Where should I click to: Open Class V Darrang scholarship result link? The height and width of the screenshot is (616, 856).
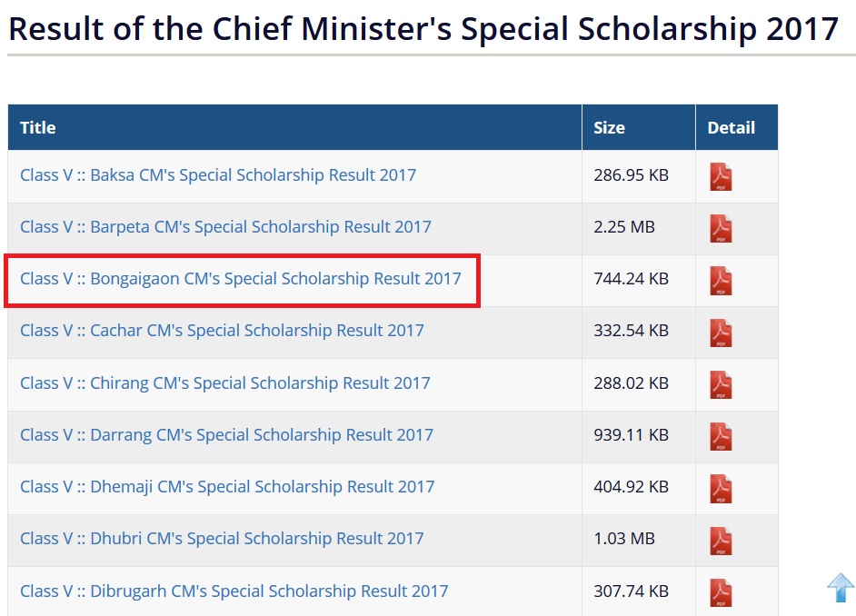pyautogui.click(x=226, y=434)
